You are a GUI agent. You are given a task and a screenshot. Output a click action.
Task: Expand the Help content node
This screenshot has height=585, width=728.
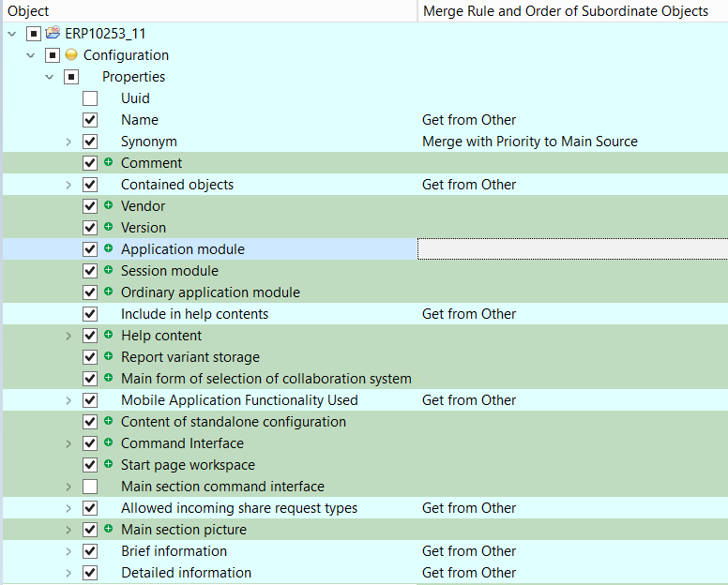(x=68, y=336)
